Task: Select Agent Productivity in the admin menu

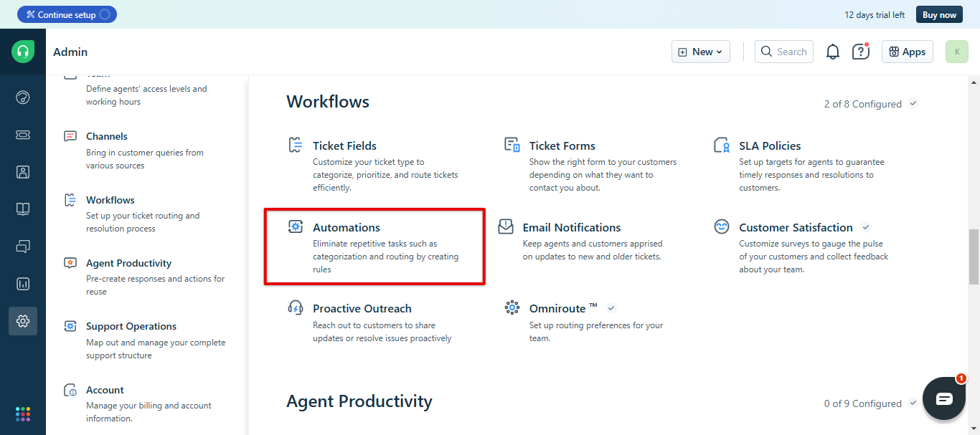Action: point(129,263)
